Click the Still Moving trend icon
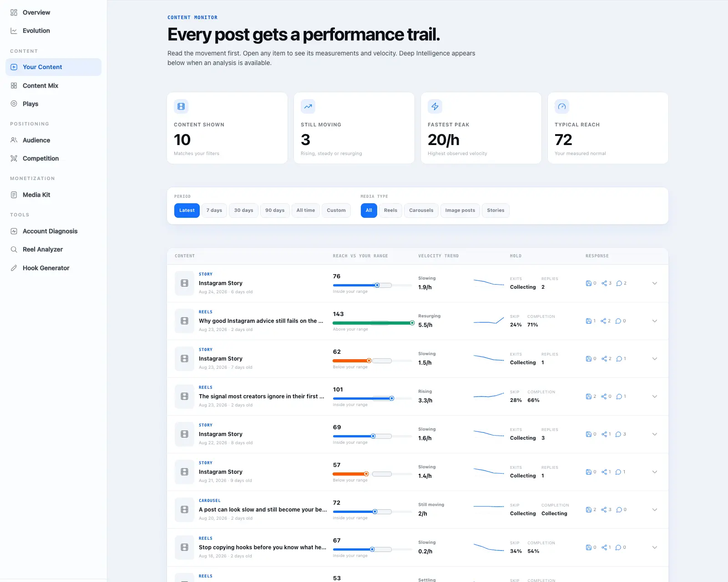 pos(308,106)
